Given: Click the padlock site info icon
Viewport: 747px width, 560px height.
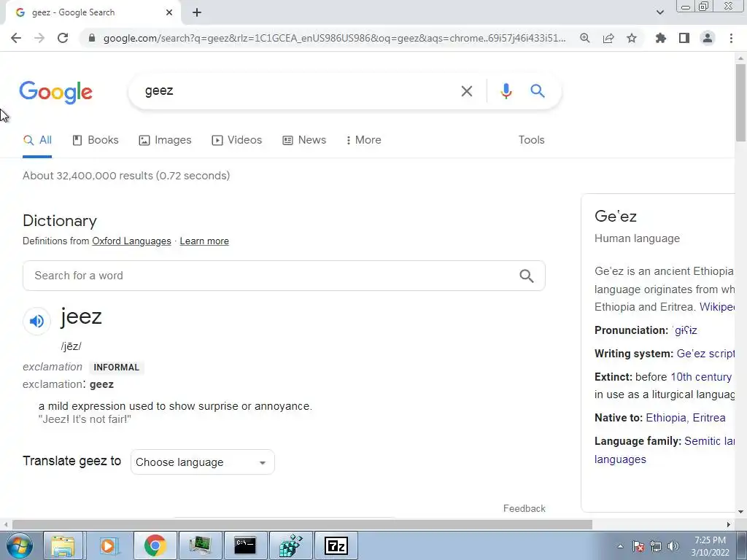Looking at the screenshot, I should [x=93, y=38].
